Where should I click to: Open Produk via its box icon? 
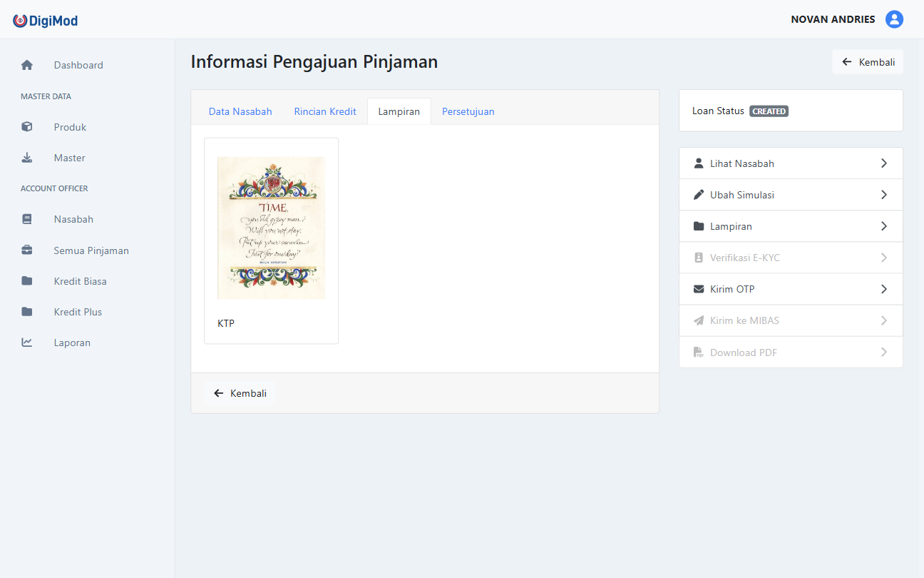[27, 127]
